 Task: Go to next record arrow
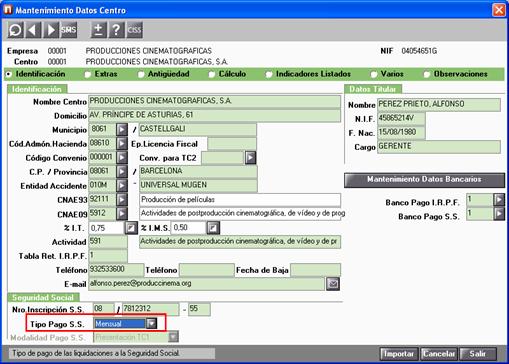click(51, 30)
